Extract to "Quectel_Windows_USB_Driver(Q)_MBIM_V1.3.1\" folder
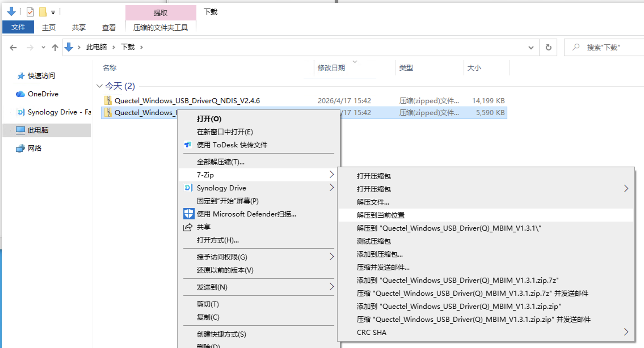 point(449,228)
